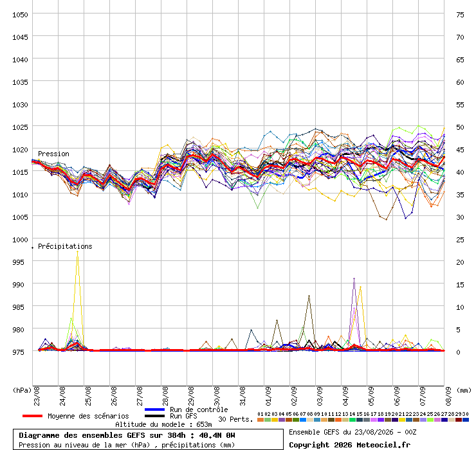The image size is (476, 450).
Task: Click the 50 precipitation axis value
Action: 460,127
